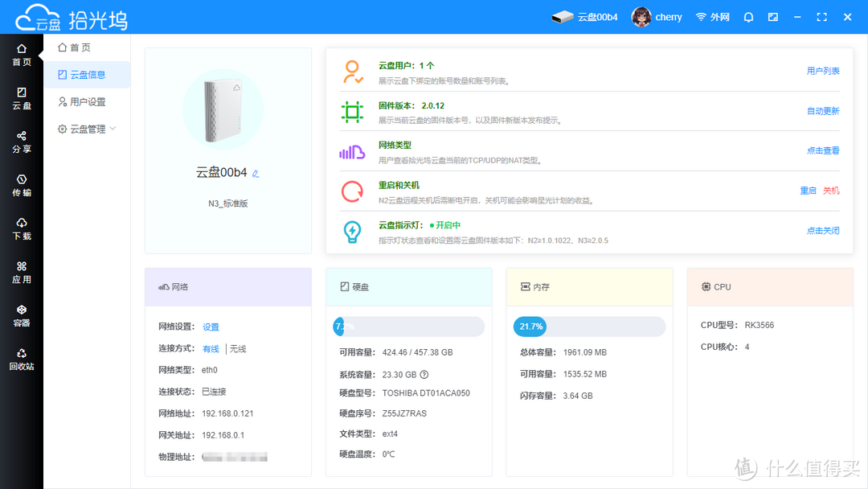
Task: Click 重启 to reboot the device
Action: coord(807,191)
